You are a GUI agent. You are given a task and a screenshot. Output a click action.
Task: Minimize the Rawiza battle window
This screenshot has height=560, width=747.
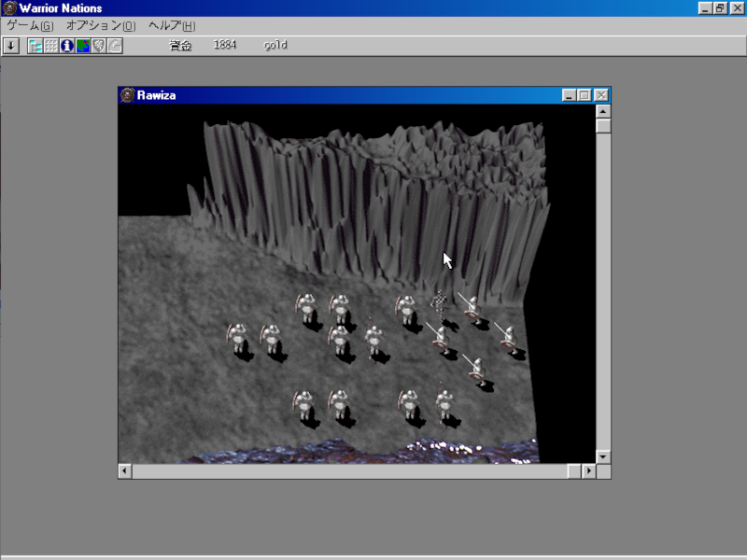click(x=570, y=95)
